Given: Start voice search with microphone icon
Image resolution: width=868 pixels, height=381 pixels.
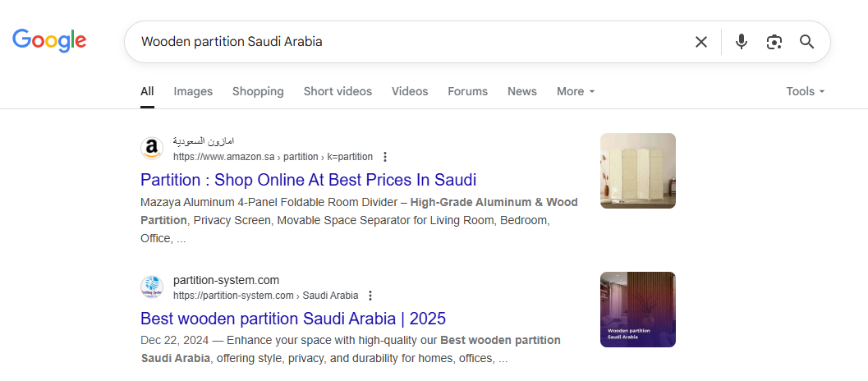Looking at the screenshot, I should [x=742, y=42].
